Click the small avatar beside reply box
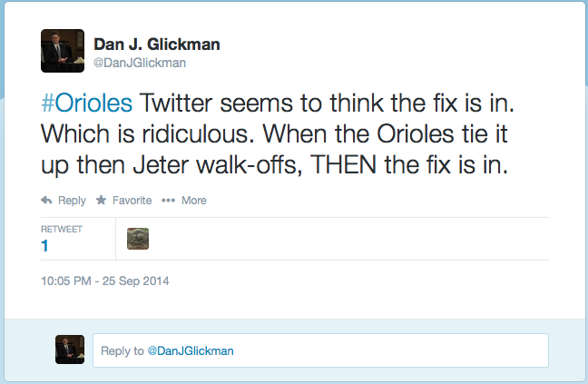The image size is (588, 384). tap(70, 350)
